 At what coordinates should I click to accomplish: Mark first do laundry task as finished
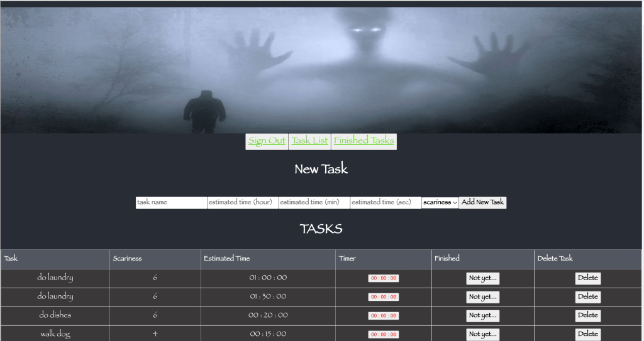[482, 278]
